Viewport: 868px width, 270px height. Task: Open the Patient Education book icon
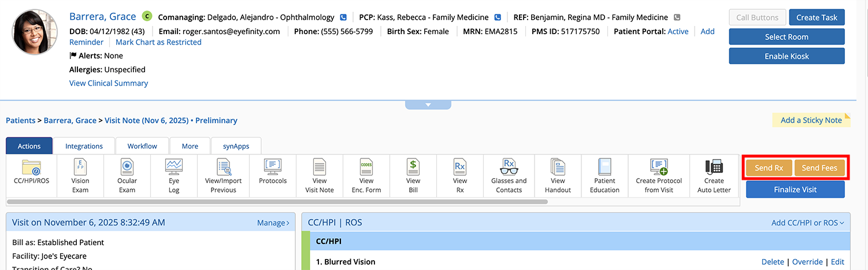pos(604,168)
